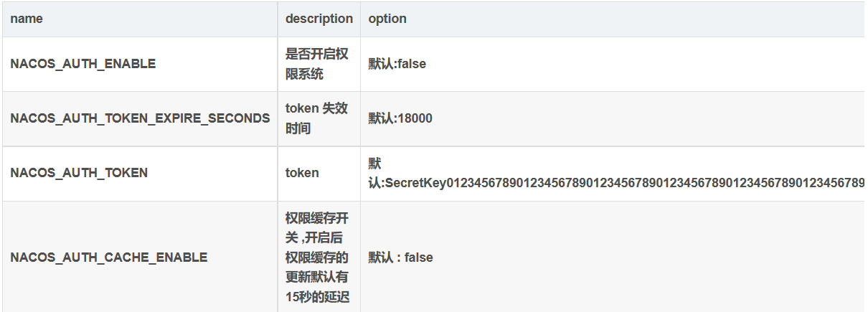Image resolution: width=868 pixels, height=312 pixels.
Task: Click 默认:false in the NACOS_AUTH_ENABLE row
Action: point(397,64)
